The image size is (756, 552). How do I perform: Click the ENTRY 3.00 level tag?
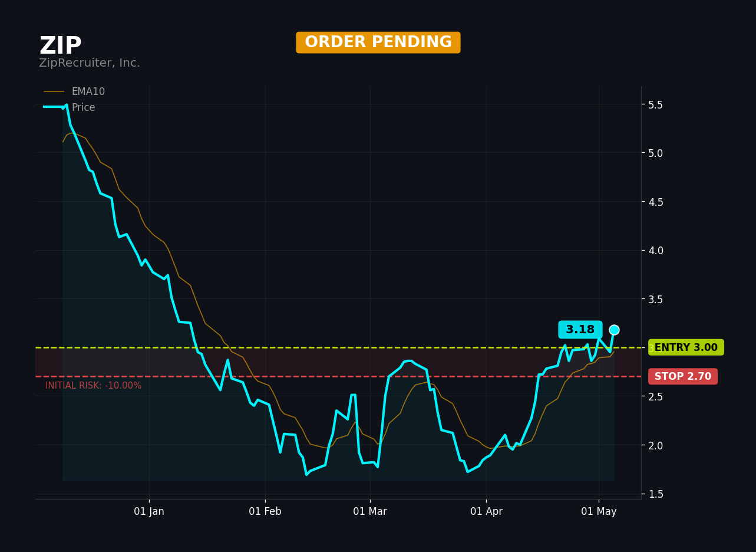(x=686, y=347)
